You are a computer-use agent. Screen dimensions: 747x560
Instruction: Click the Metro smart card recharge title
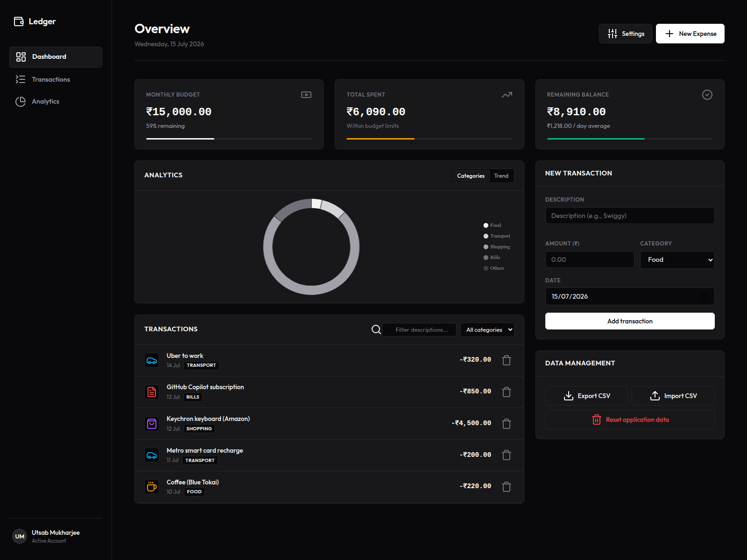[204, 450]
